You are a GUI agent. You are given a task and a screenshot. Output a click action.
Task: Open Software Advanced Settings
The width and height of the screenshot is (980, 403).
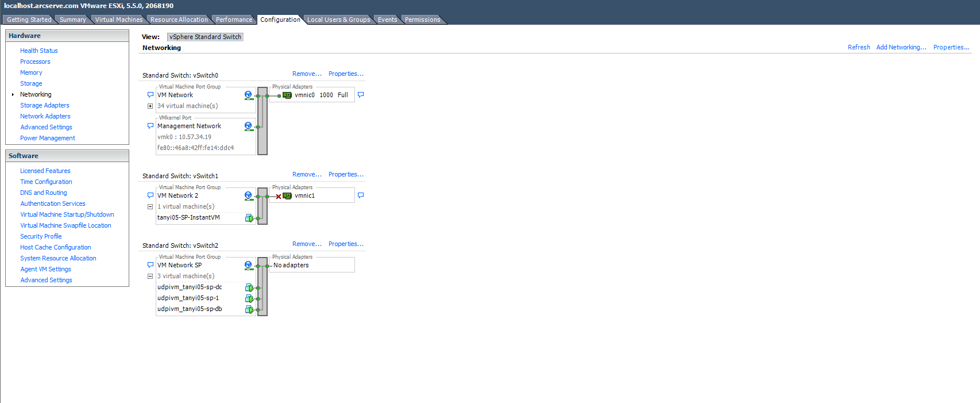pos(46,280)
